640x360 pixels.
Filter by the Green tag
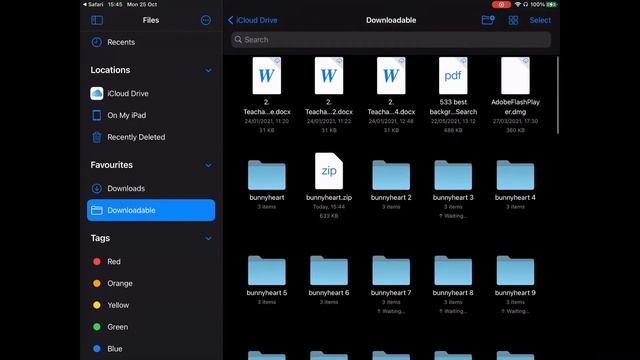point(151,327)
